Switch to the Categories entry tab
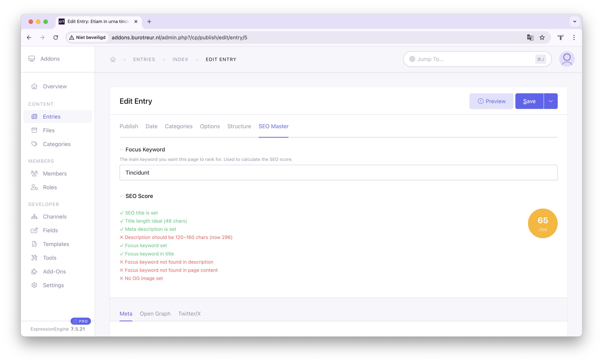Viewport: 603px width, 364px height. [179, 126]
